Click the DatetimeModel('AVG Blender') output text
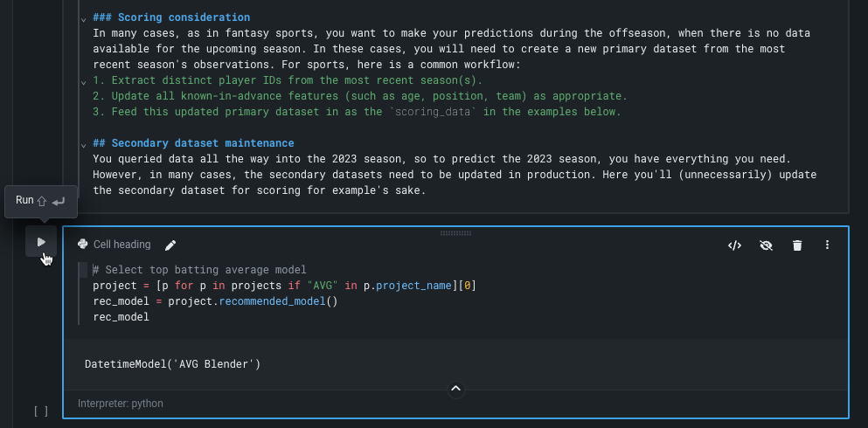 172,363
